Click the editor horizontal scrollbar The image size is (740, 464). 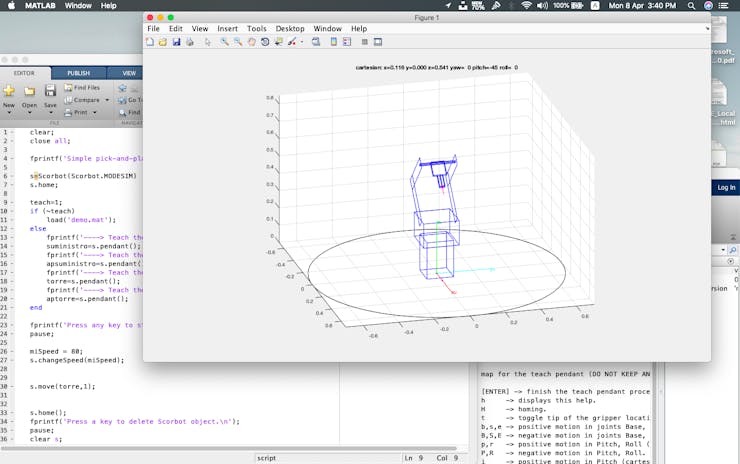coord(228,448)
